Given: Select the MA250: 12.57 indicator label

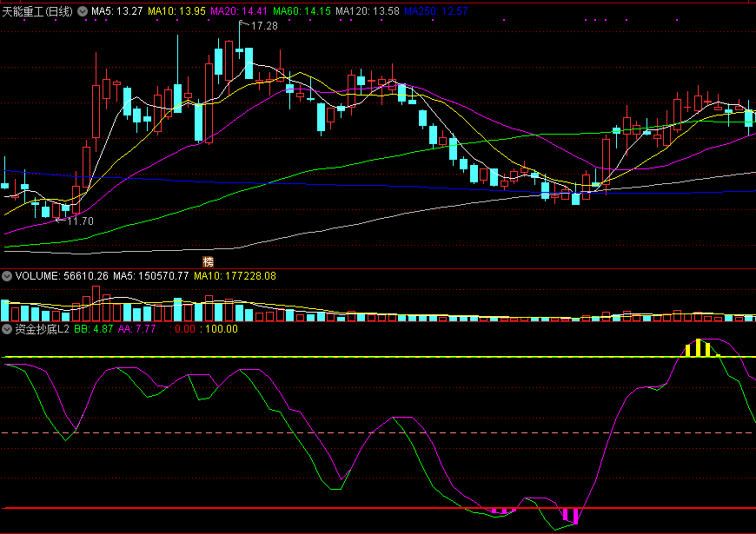Looking at the screenshot, I should pyautogui.click(x=436, y=11).
